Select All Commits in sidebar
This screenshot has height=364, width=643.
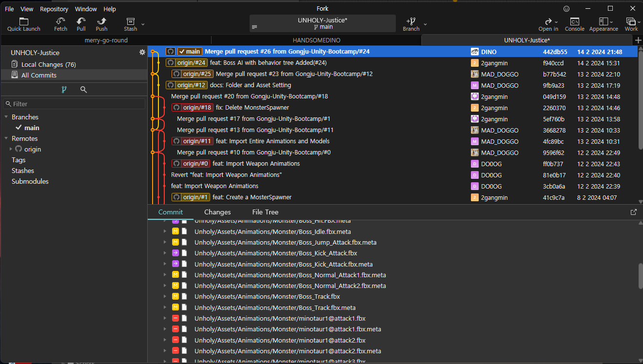click(74, 75)
